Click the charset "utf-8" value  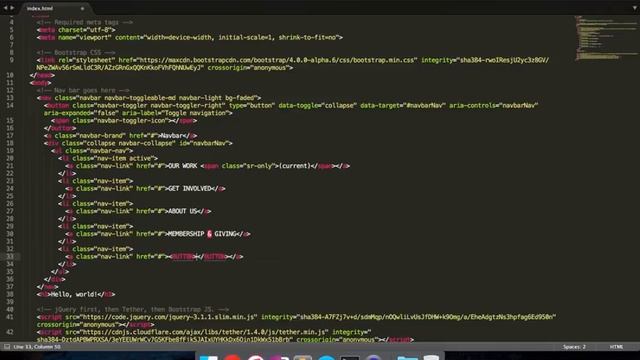pos(98,30)
